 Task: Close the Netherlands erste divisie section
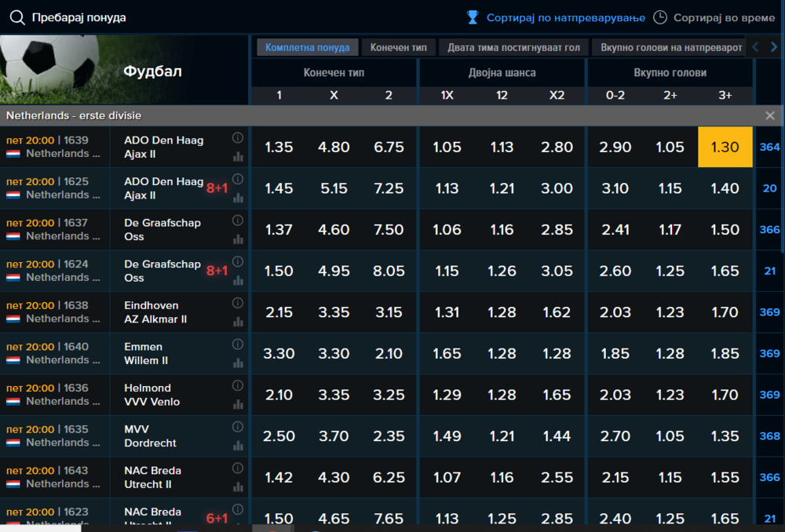(x=770, y=115)
